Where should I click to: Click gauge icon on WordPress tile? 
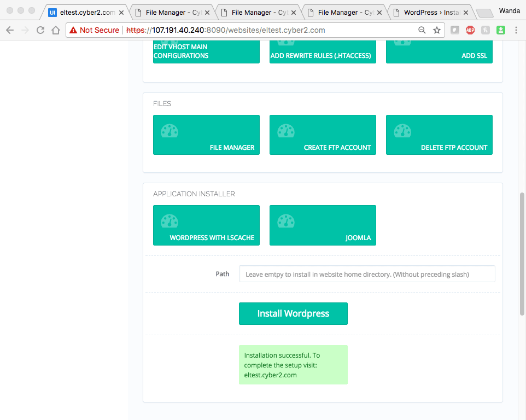170,221
